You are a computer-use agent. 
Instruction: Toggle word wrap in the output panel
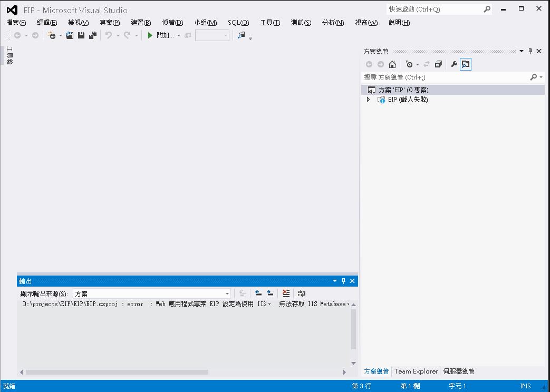coord(301,293)
